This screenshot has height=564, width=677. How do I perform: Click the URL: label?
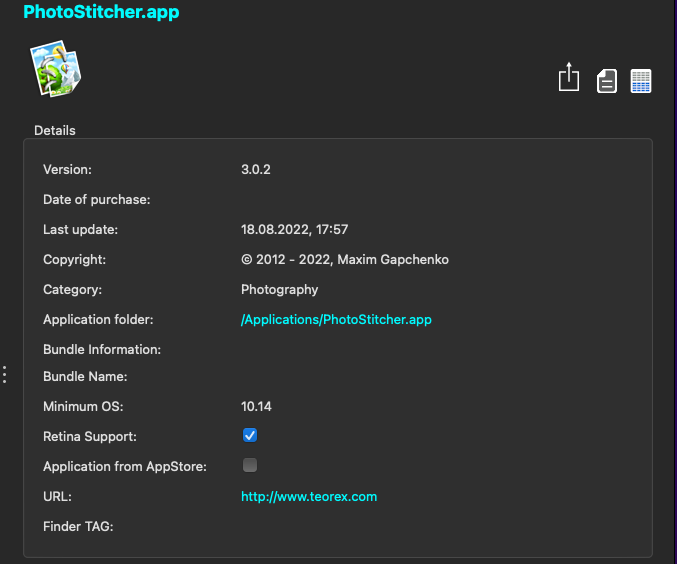[x=57, y=497]
